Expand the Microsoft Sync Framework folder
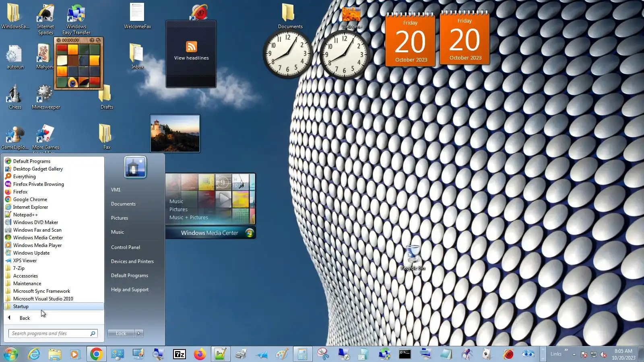The height and width of the screenshot is (362, 644). tap(54, 291)
